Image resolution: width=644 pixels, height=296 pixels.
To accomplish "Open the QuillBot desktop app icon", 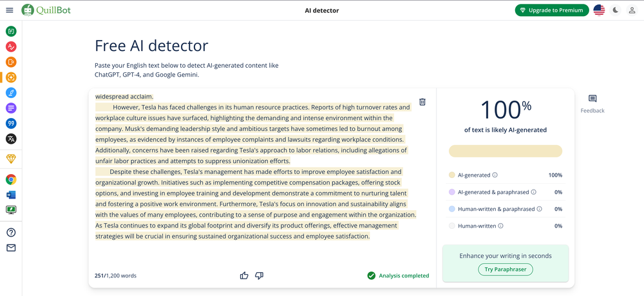I will pos(11,210).
